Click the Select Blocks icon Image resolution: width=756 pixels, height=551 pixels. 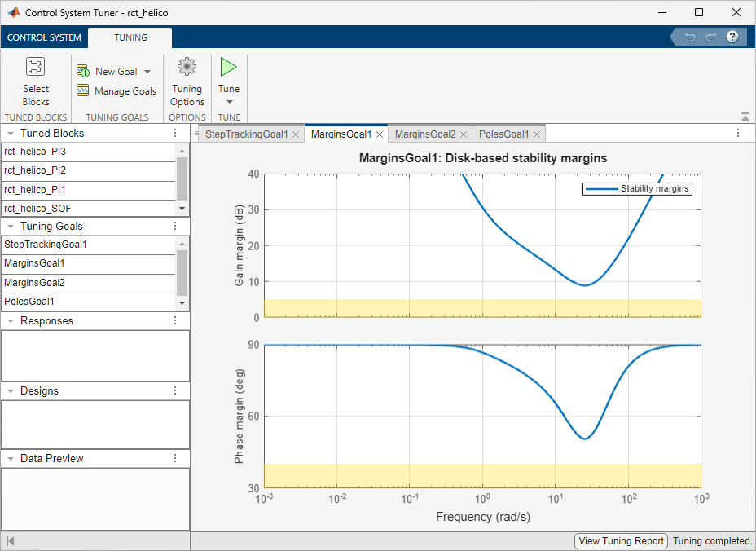click(36, 68)
